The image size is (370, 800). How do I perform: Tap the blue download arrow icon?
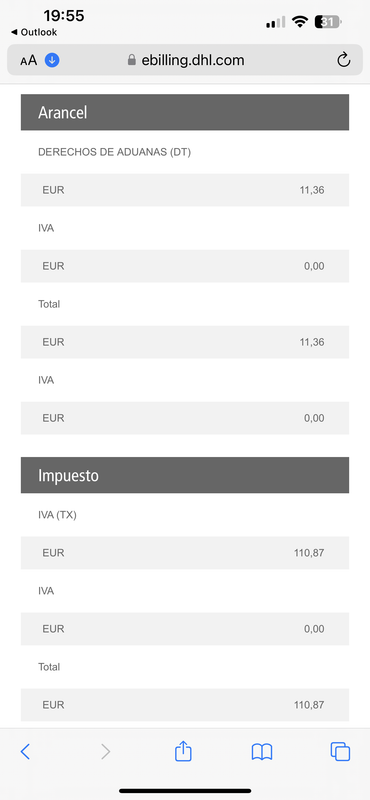[x=52, y=60]
